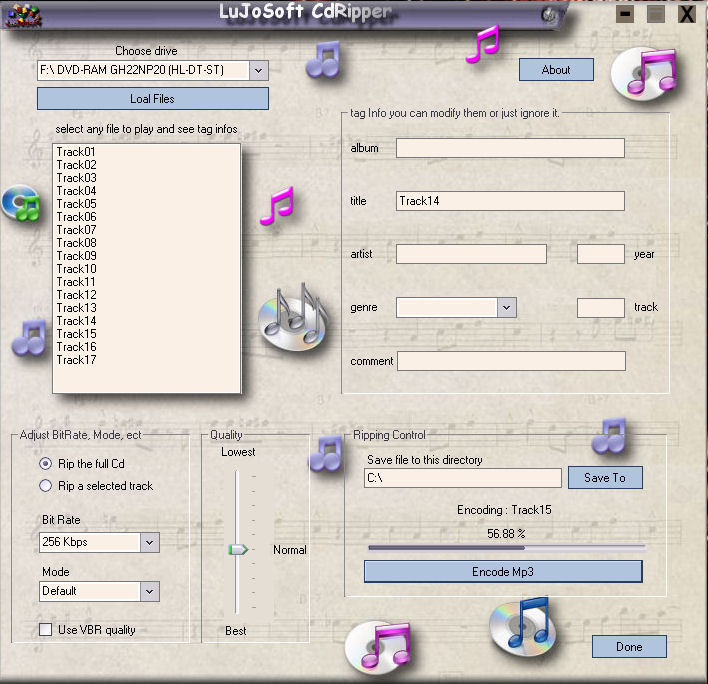
Task: Click the artist input field
Action: tap(471, 254)
